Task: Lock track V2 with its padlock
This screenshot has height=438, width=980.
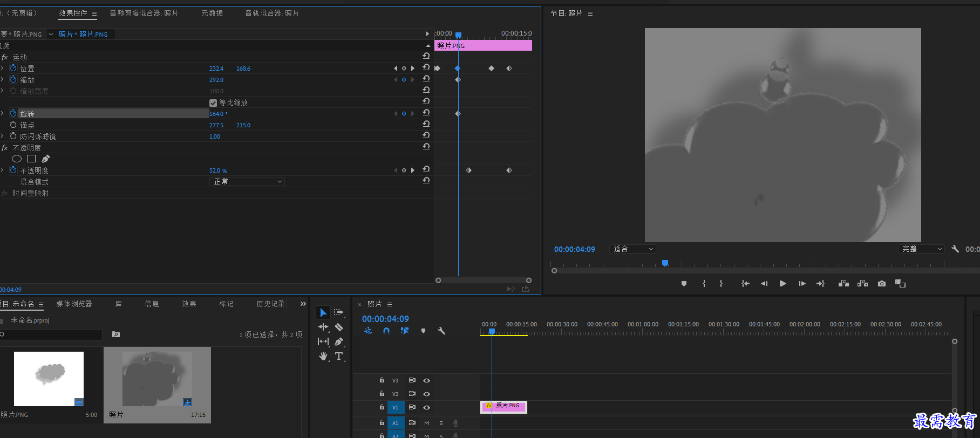Action: pyautogui.click(x=382, y=394)
